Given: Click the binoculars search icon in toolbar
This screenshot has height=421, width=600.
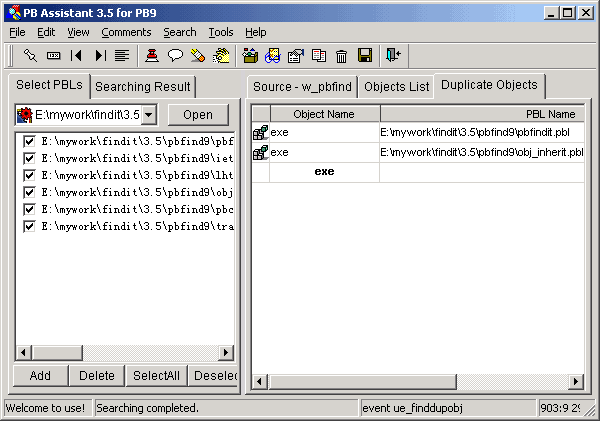Looking at the screenshot, I should pos(272,55).
